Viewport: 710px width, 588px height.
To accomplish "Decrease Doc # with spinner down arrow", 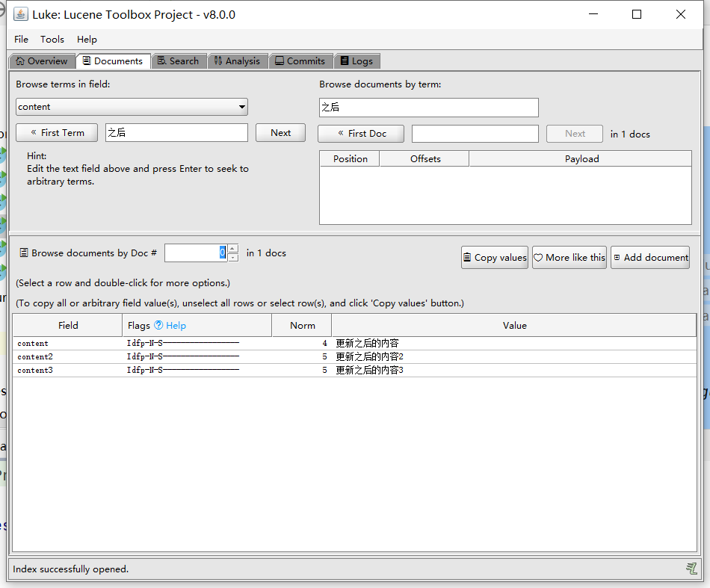I will point(233,258).
